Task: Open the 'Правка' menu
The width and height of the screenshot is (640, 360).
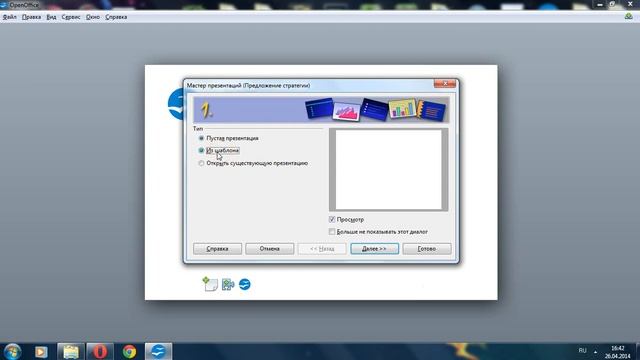Action: coord(31,17)
